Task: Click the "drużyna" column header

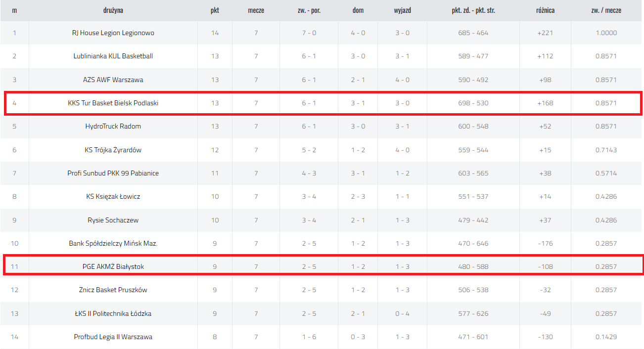Action: (113, 10)
